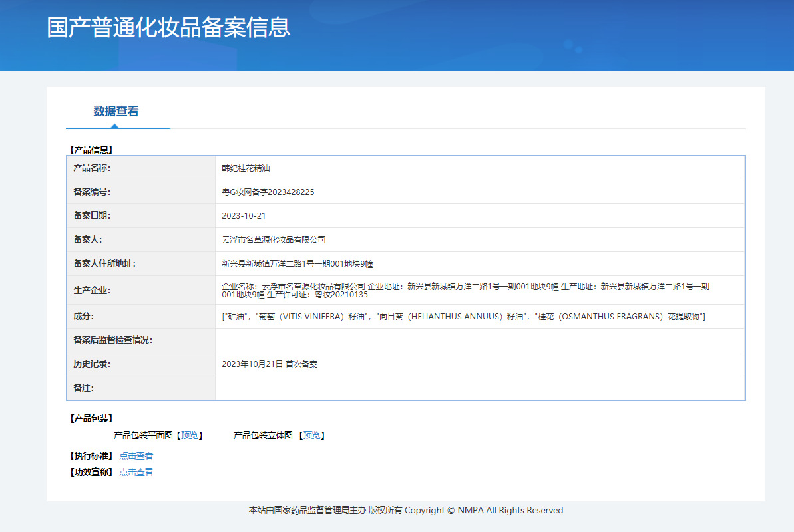The image size is (794, 532).
Task: Click the history entry 2023年10月21日 首次备案
Action: 270,364
